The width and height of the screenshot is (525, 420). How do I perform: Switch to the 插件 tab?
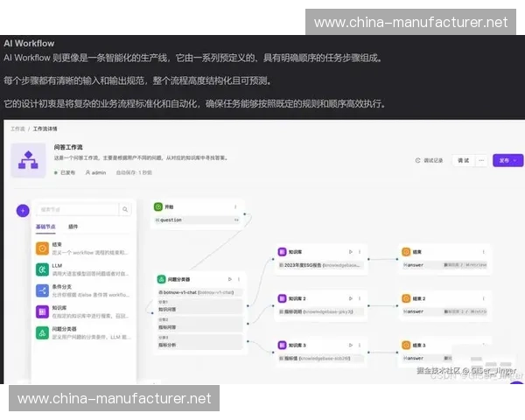coord(73,227)
